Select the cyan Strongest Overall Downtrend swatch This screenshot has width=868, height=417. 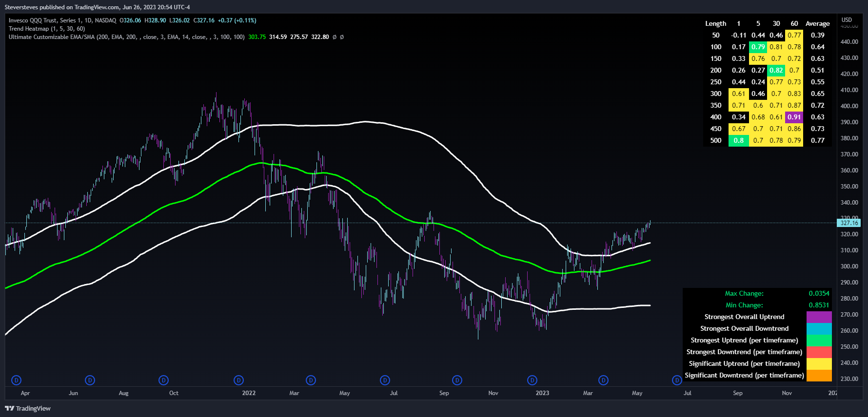point(819,329)
